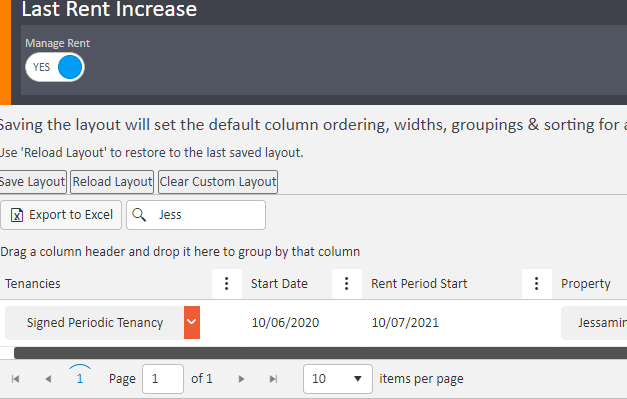The height and width of the screenshot is (399, 627).
Task: Go to the next page arrow
Action: [x=241, y=379]
